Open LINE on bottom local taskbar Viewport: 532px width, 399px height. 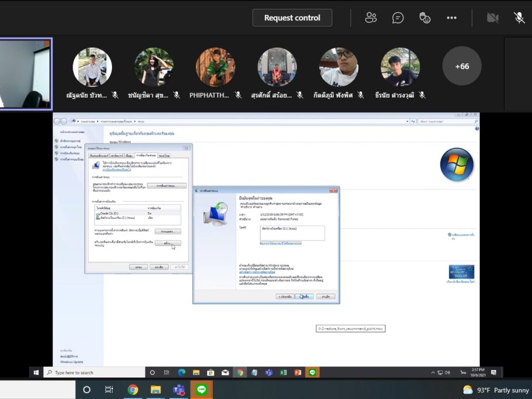pos(202,390)
